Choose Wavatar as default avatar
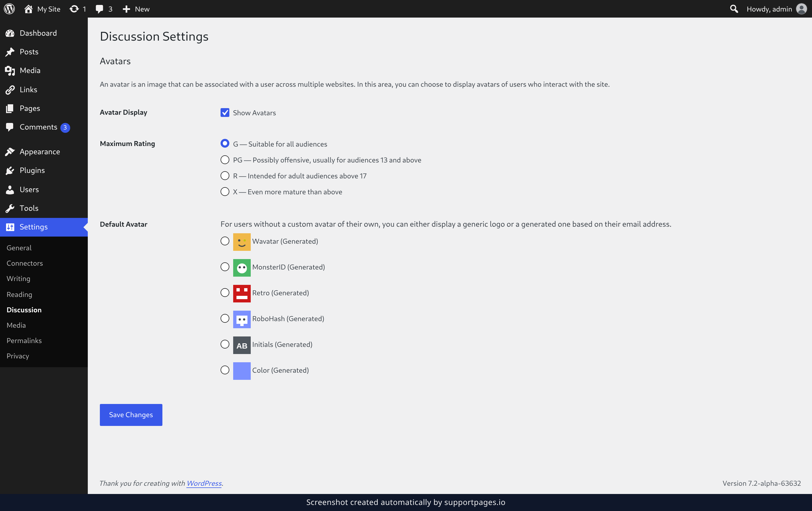Image resolution: width=812 pixels, height=511 pixels. click(225, 241)
